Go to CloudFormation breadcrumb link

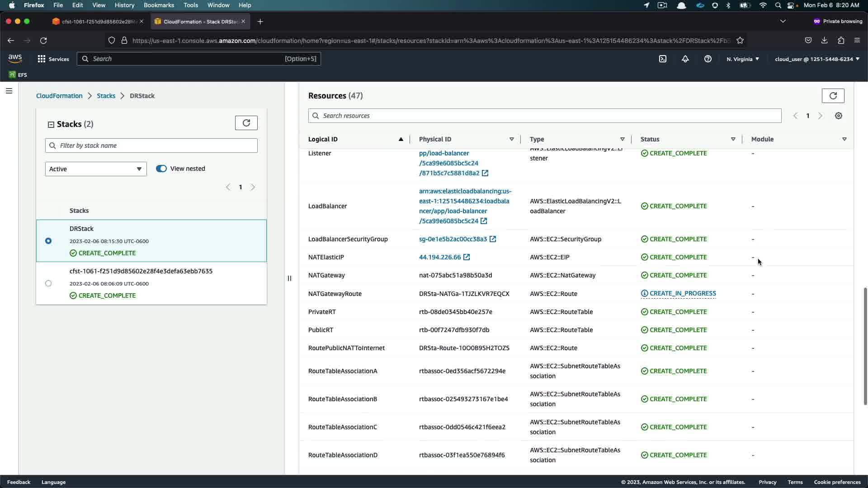[59, 96]
